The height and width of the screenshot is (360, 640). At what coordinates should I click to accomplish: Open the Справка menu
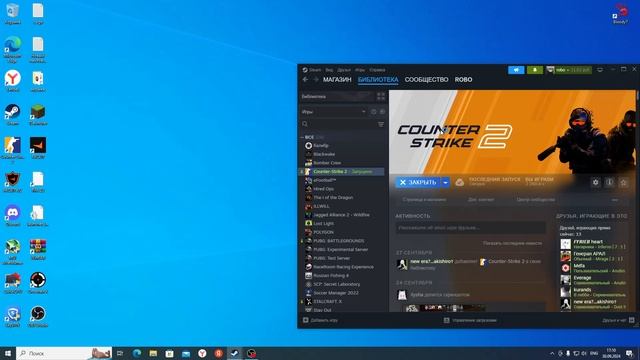coord(377,70)
